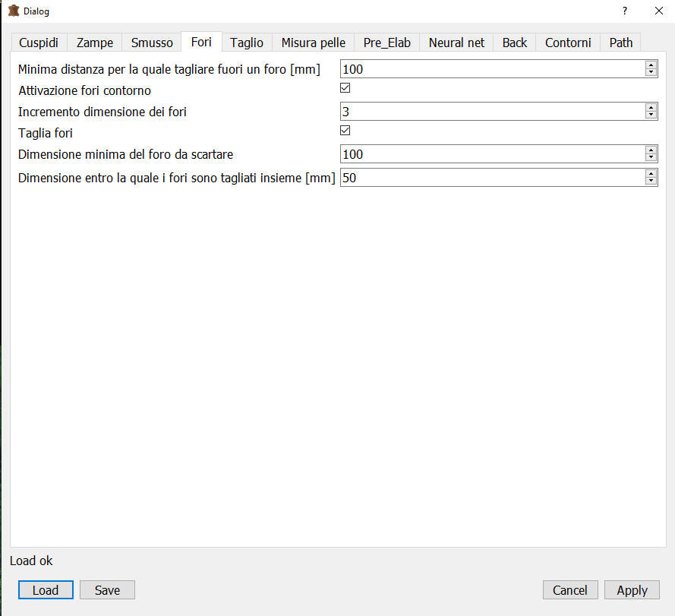Decrease the incremento dimensione dei fori value
Viewport: 675px width, 616px height.
point(651,115)
